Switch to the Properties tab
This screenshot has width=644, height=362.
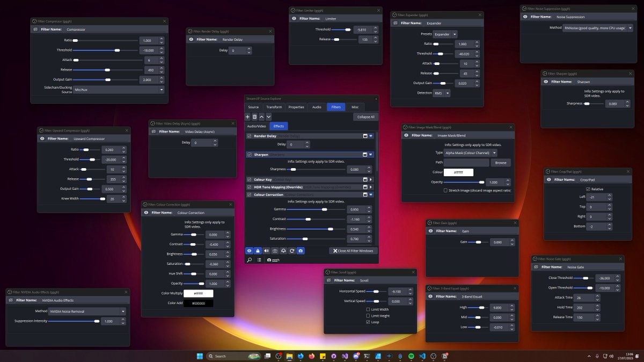(x=296, y=107)
